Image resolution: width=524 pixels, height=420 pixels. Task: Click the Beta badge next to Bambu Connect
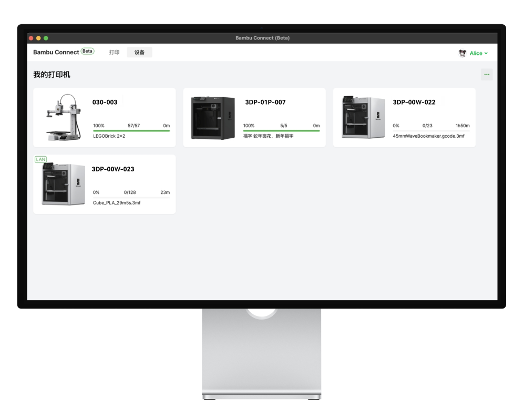point(88,51)
